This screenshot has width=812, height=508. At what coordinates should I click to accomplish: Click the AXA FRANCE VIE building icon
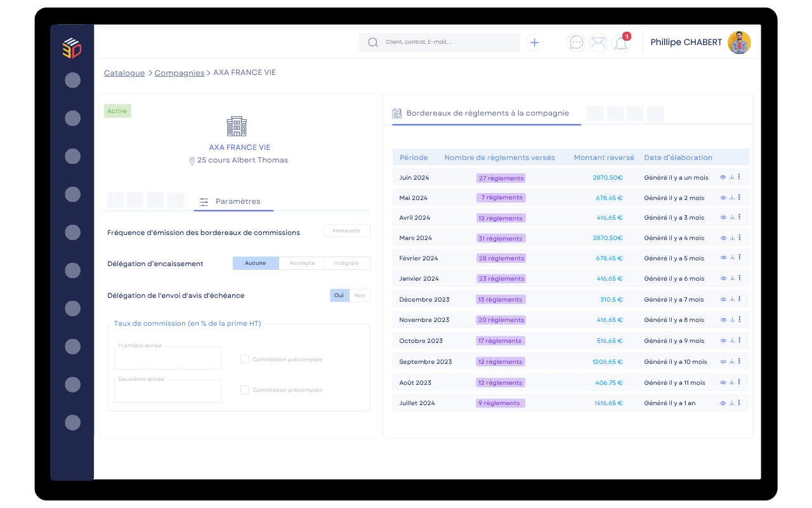[x=237, y=126]
